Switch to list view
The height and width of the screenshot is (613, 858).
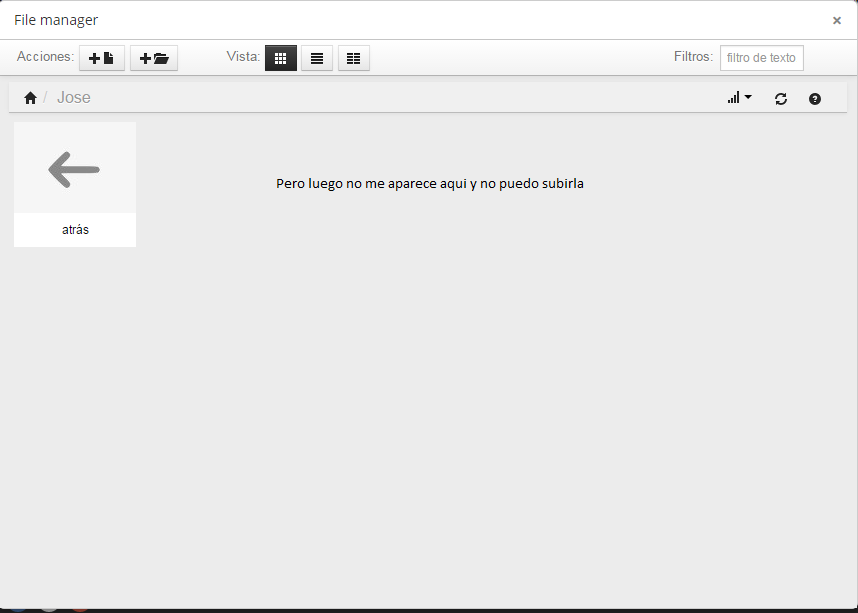(317, 58)
